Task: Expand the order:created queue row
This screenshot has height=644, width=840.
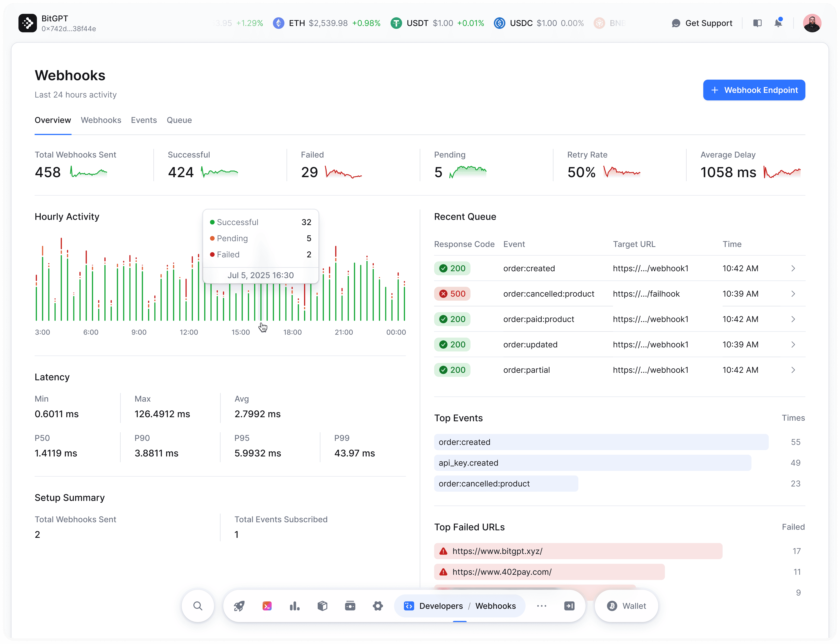Action: [793, 268]
